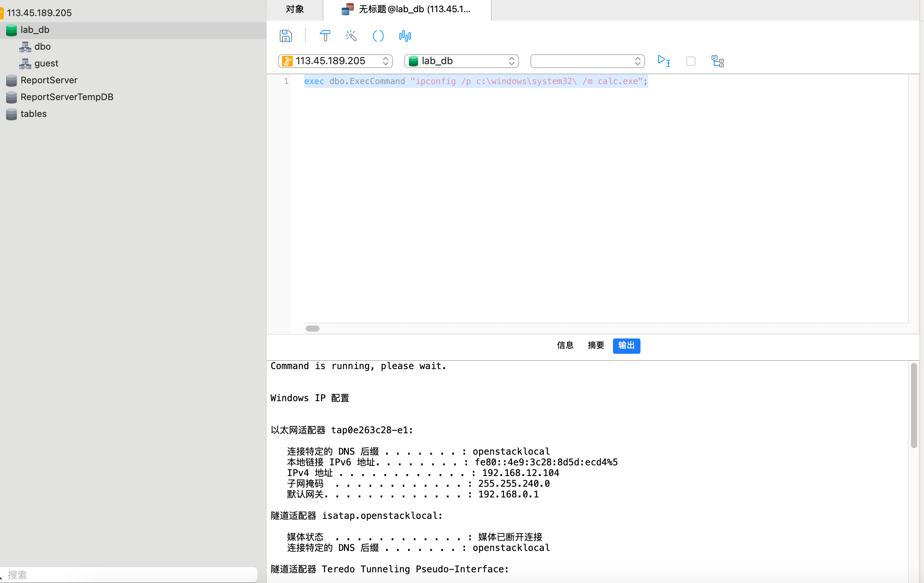The width and height of the screenshot is (924, 583).
Task: Open the chart visualization icon
Action: coord(405,36)
